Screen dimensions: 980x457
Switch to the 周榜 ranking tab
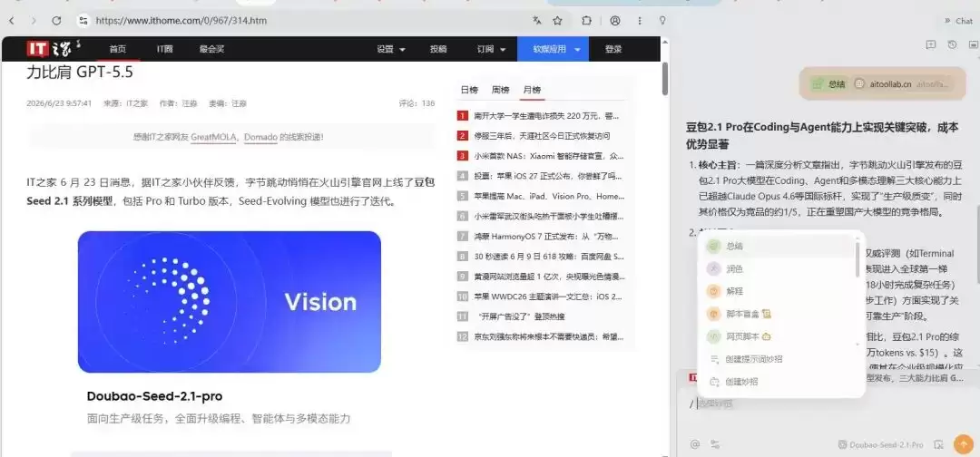pyautogui.click(x=501, y=90)
